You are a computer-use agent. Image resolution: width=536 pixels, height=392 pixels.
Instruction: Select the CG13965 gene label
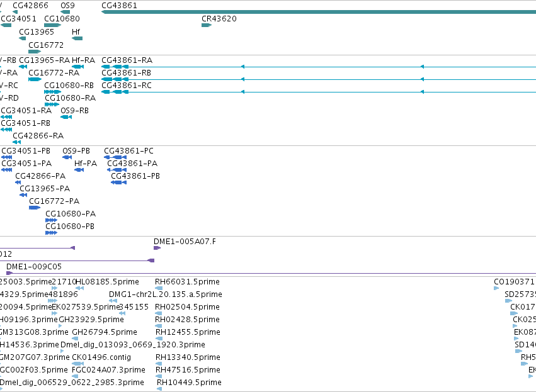[x=37, y=31]
